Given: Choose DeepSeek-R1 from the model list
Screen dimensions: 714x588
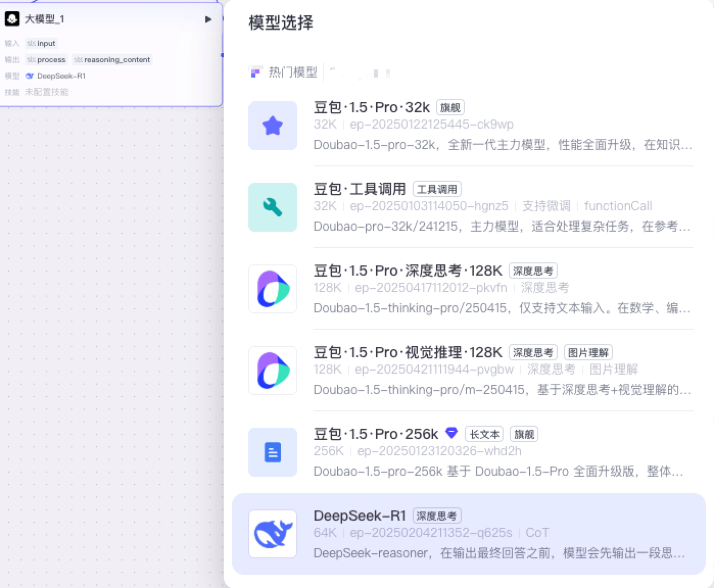Looking at the screenshot, I should 360,516.
